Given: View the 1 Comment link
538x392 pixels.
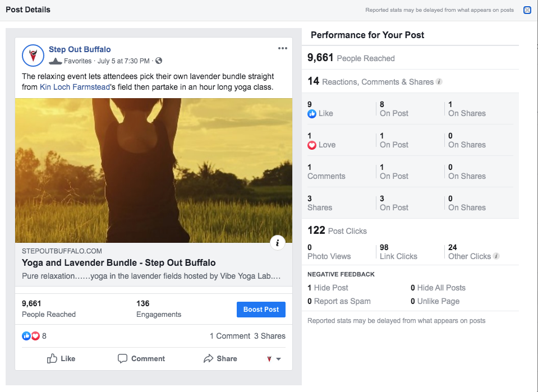Looking at the screenshot, I should (x=230, y=336).
